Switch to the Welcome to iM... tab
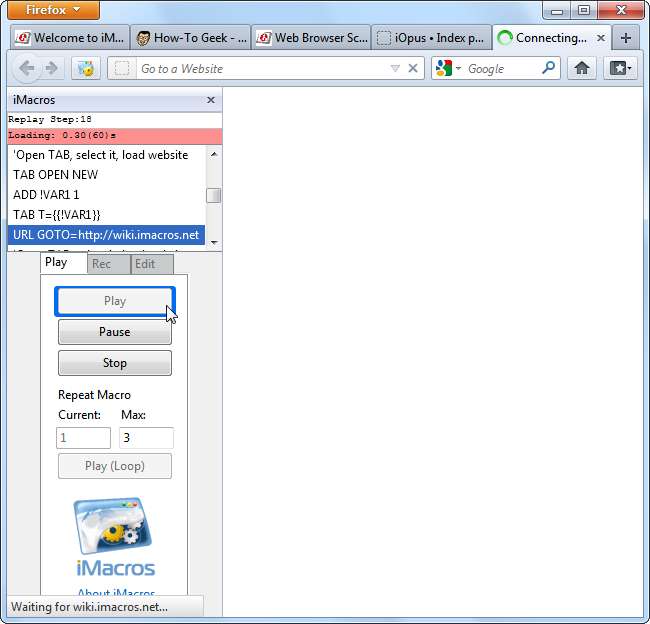Viewport: 650px width, 624px height. pyautogui.click(x=70, y=38)
